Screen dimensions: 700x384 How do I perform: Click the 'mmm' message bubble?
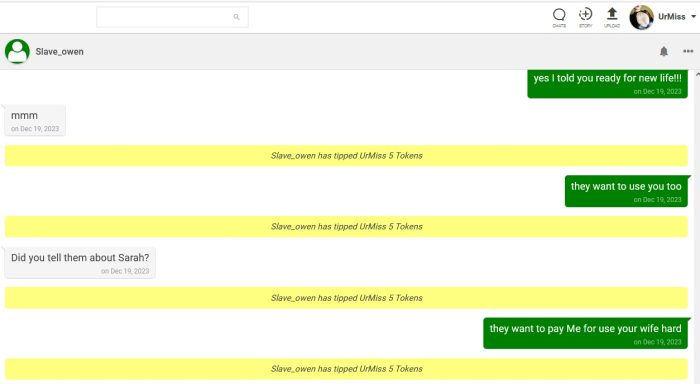coord(35,121)
